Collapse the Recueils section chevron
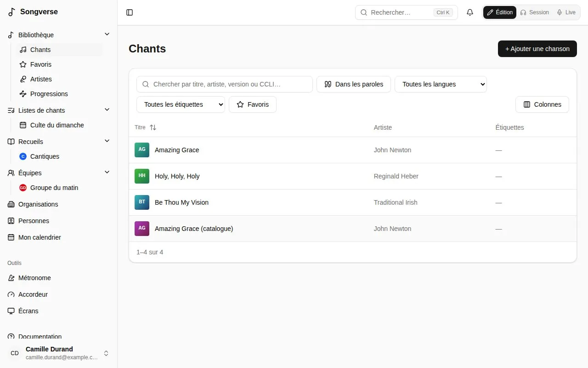Image resolution: width=588 pixels, height=368 pixels. (x=107, y=141)
